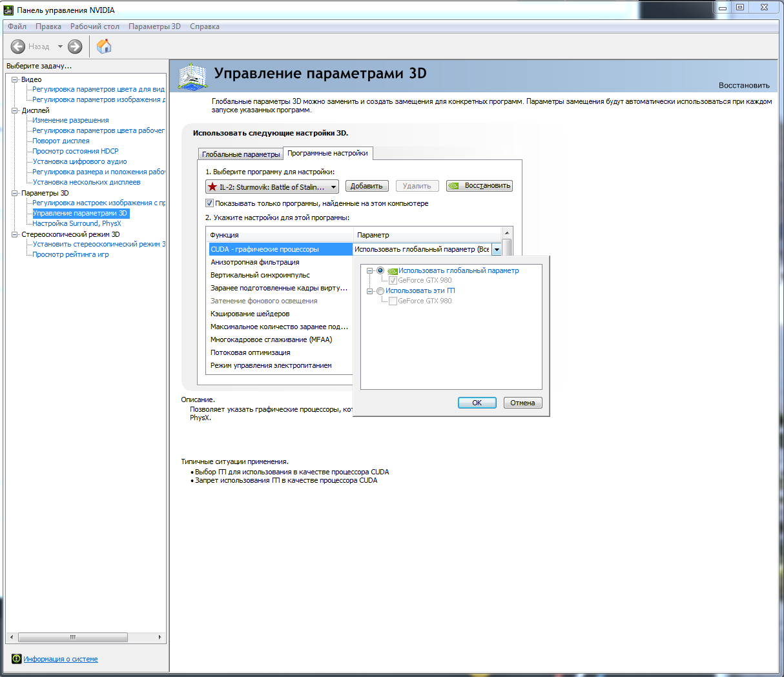Image resolution: width=784 pixels, height=677 pixels.
Task: Maximize the NVIDIA Control Panel window
Action: pyautogui.click(x=740, y=7)
